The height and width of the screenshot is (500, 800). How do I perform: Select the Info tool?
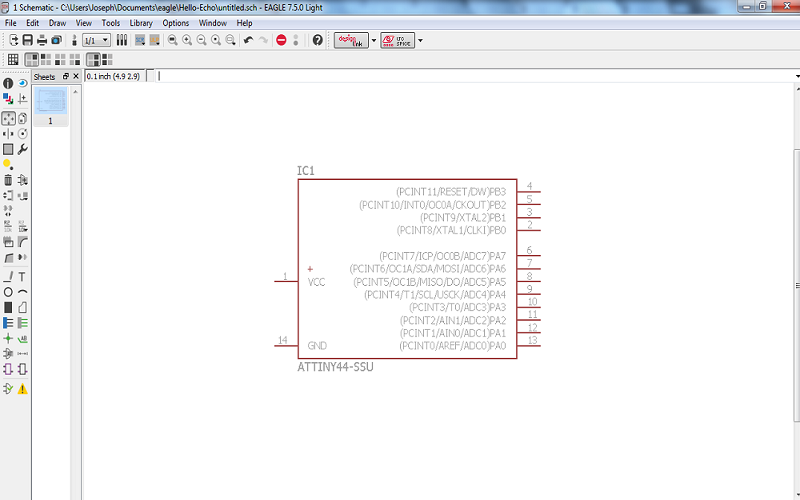pyautogui.click(x=8, y=83)
